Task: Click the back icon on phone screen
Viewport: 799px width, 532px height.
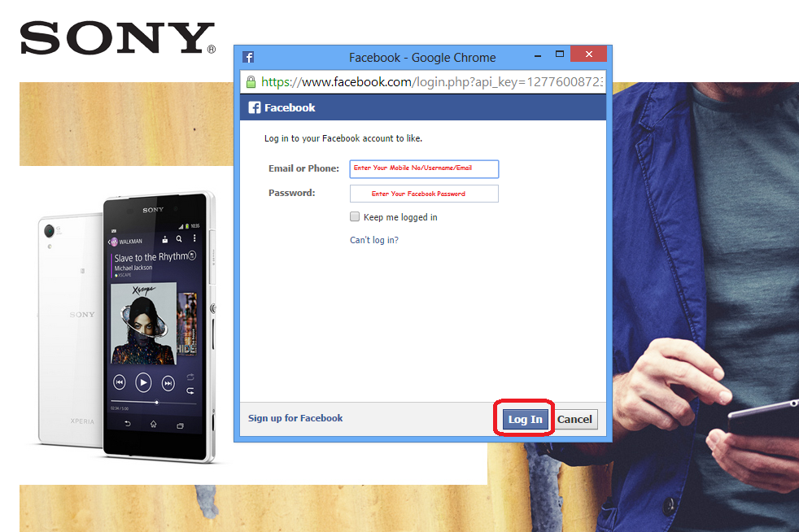Action: tap(128, 424)
